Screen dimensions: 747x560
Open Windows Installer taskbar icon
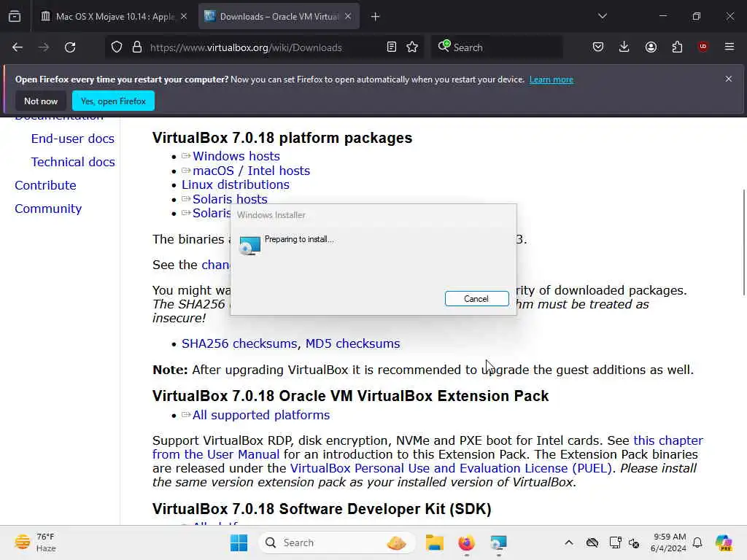(498, 542)
